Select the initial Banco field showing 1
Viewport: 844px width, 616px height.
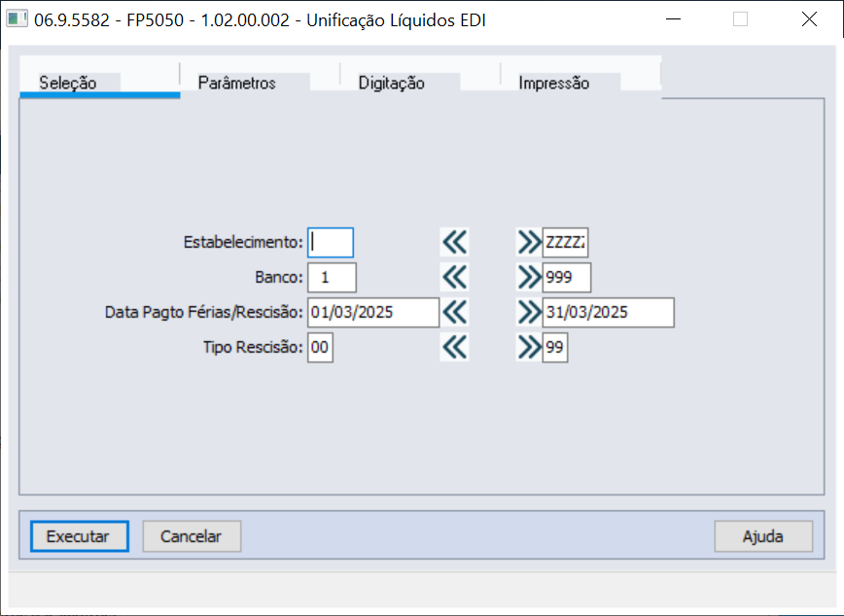pos(332,278)
